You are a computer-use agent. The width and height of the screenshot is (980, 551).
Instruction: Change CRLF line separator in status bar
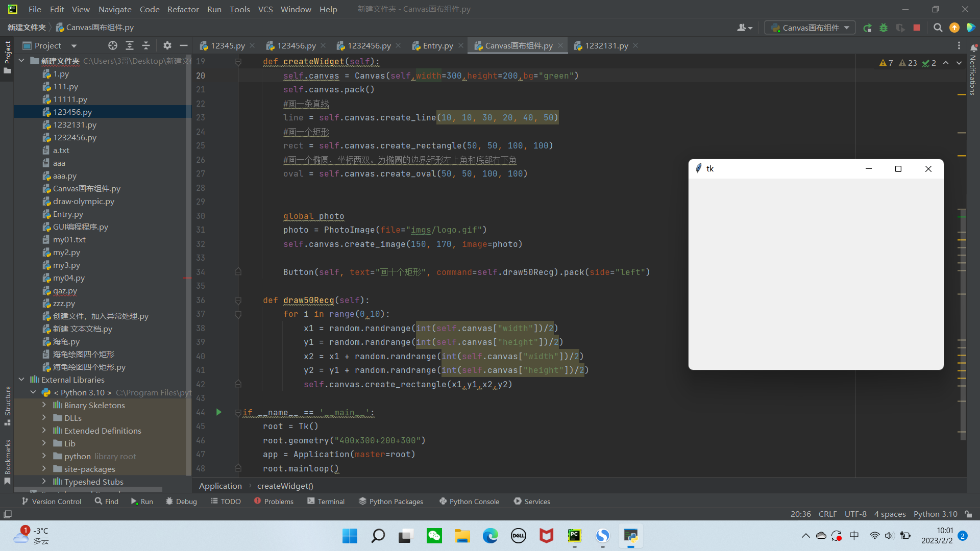(827, 514)
